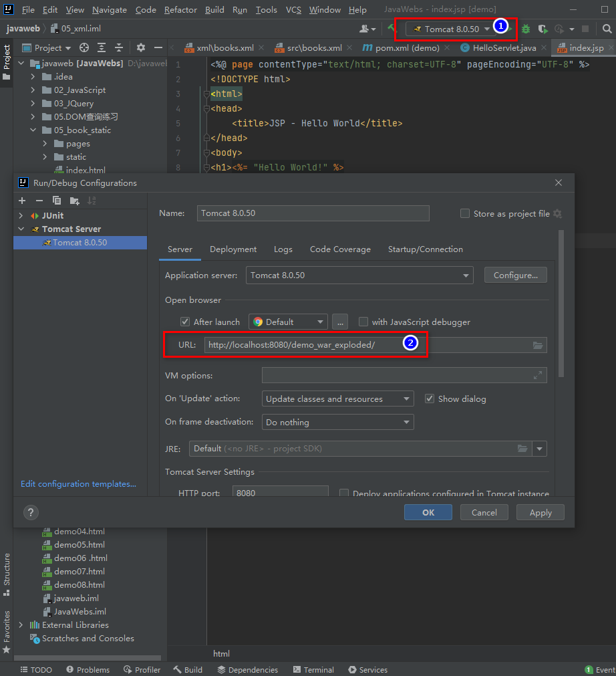Click Expand All icon in Project panel

point(102,48)
